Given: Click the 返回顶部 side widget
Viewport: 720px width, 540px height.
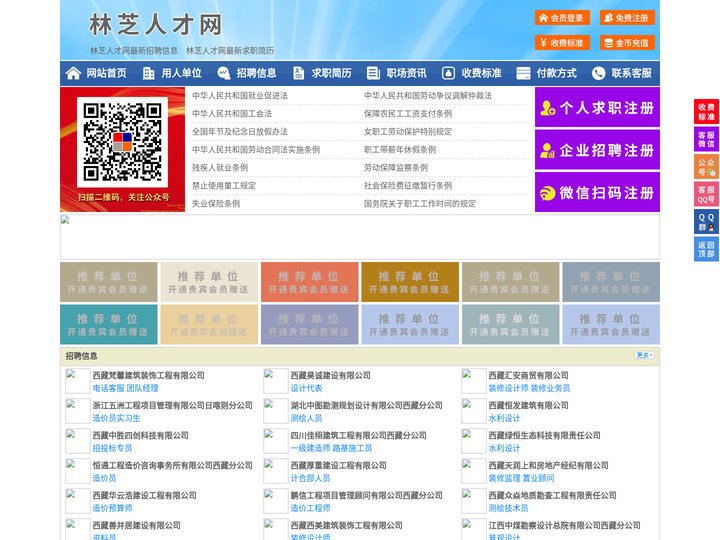Looking at the screenshot, I should pos(706,249).
